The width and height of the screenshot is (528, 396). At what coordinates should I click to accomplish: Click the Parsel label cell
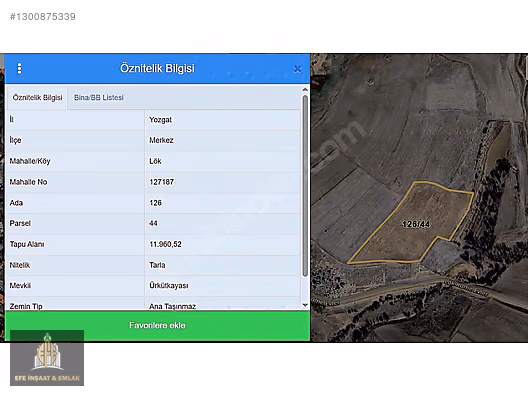[75, 224]
